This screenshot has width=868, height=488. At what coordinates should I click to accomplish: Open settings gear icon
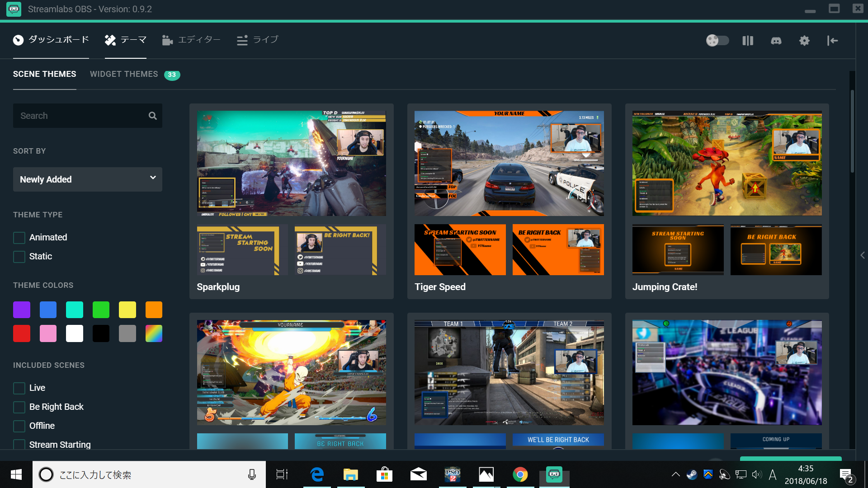pos(804,41)
